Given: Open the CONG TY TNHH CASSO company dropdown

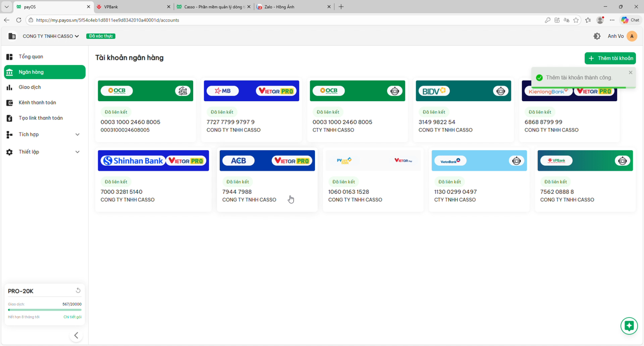Looking at the screenshot, I should (50, 36).
